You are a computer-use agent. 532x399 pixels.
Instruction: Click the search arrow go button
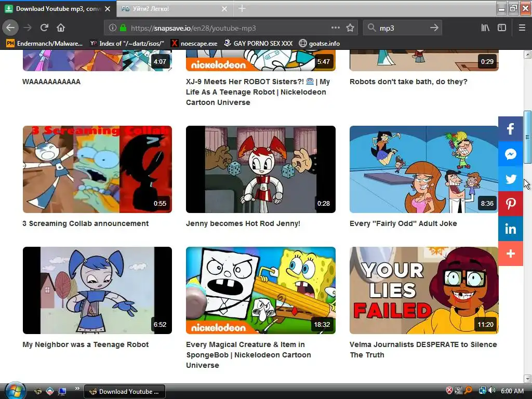point(434,28)
